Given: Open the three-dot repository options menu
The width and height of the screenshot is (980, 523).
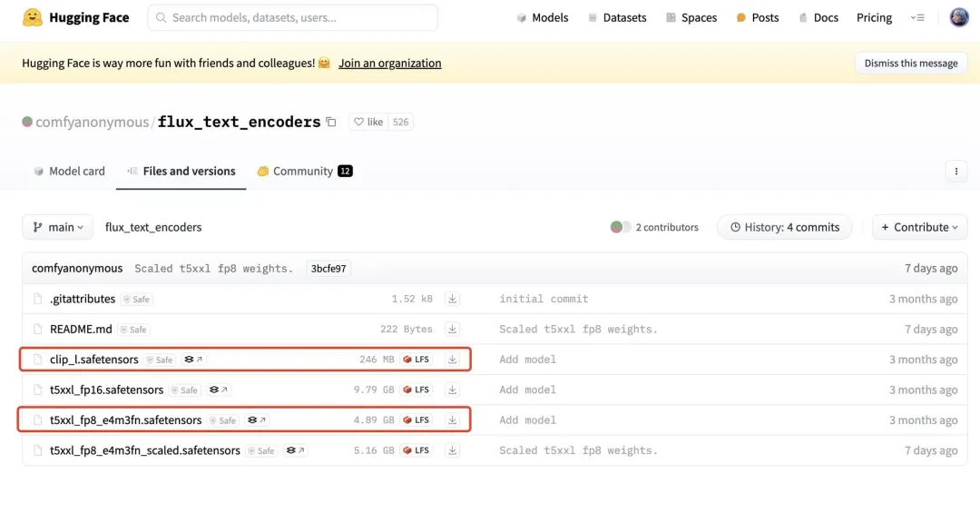Looking at the screenshot, I should [956, 172].
